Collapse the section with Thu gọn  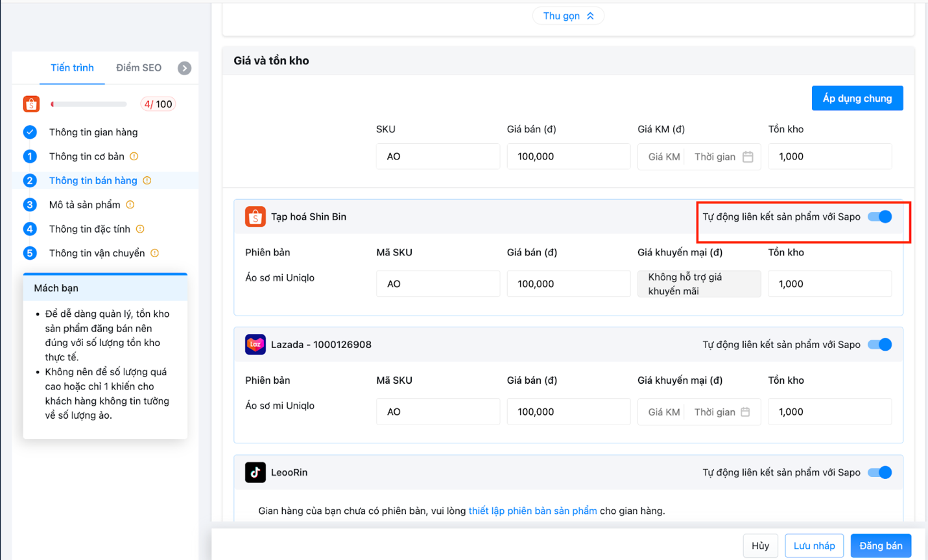coord(568,16)
